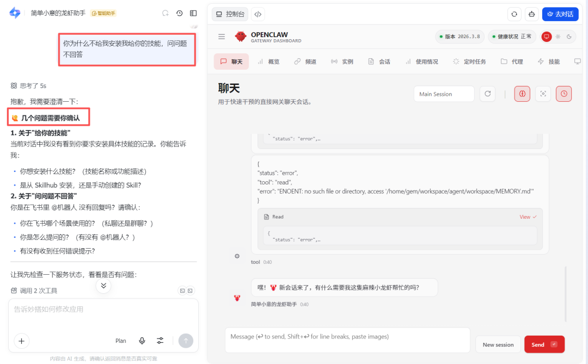Toggle the sidebar panel icon top-left
This screenshot has width=588, height=364.
(x=193, y=13)
